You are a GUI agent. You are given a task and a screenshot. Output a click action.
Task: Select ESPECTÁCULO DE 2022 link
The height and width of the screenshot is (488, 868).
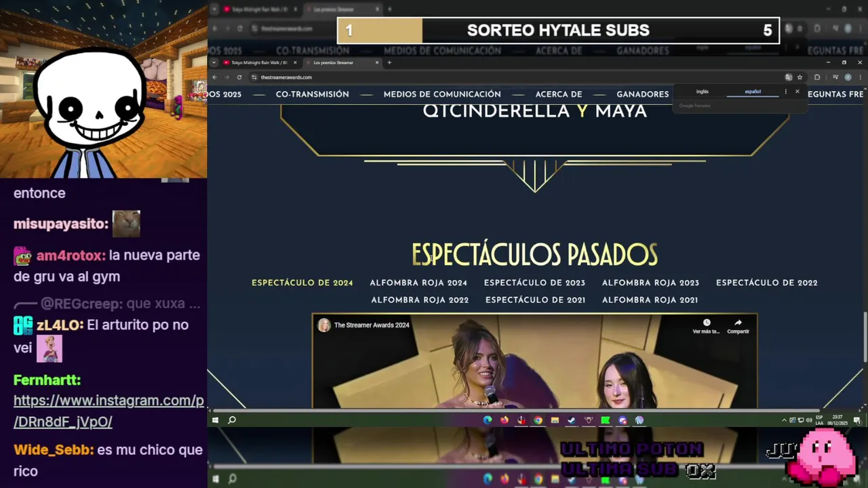click(x=767, y=283)
